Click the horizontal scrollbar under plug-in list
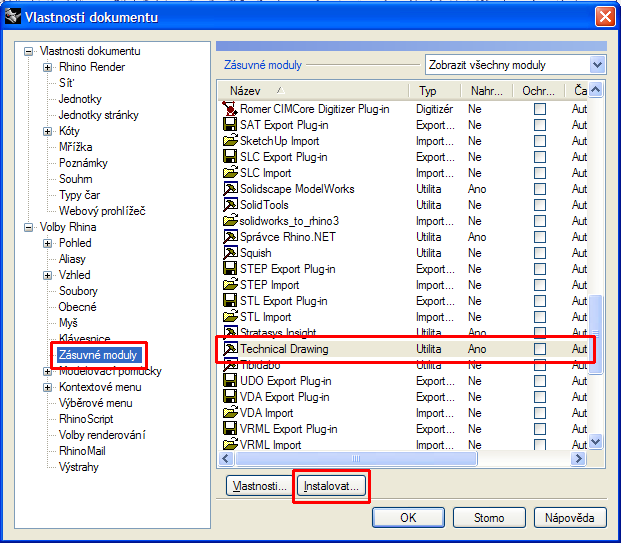The width and height of the screenshot is (621, 543). pyautogui.click(x=400, y=459)
